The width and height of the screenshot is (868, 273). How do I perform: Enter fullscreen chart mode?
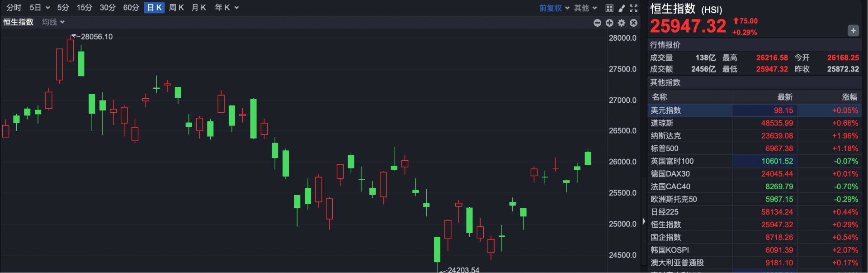[x=634, y=8]
